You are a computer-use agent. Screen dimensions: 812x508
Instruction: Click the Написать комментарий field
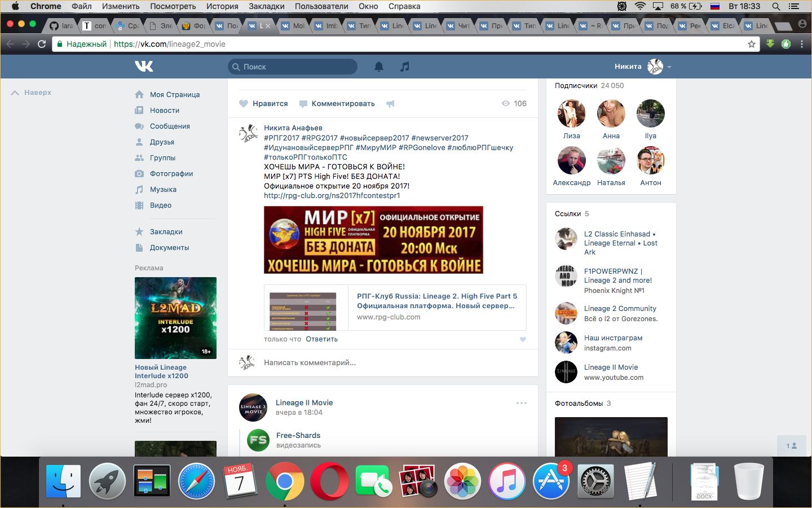click(394, 363)
